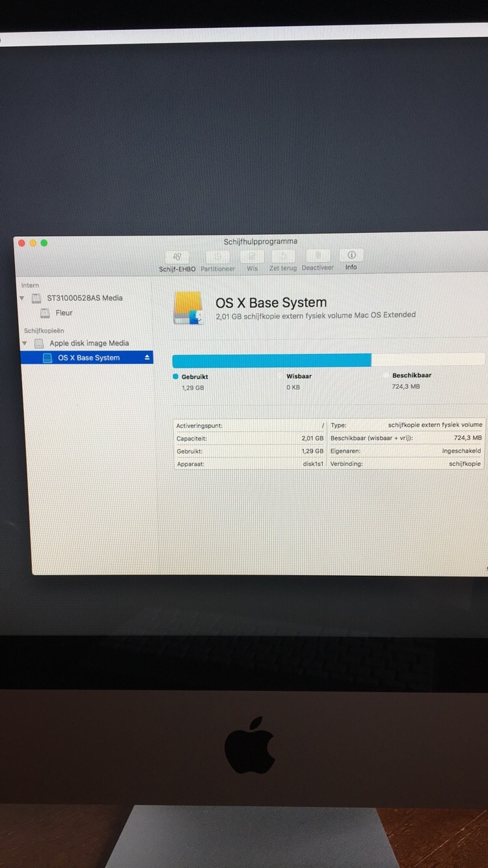Collapse the Apple disk image Media triangle
The width and height of the screenshot is (488, 868).
click(x=25, y=343)
